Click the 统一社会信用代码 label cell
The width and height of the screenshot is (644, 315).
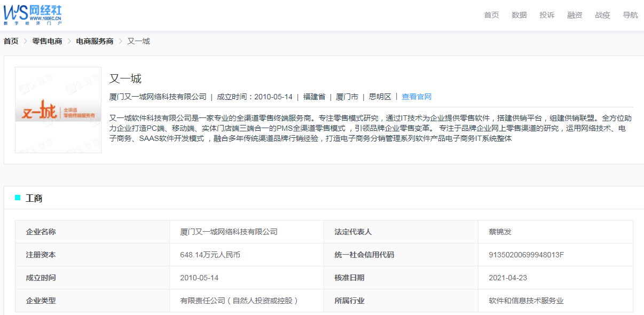401,255
